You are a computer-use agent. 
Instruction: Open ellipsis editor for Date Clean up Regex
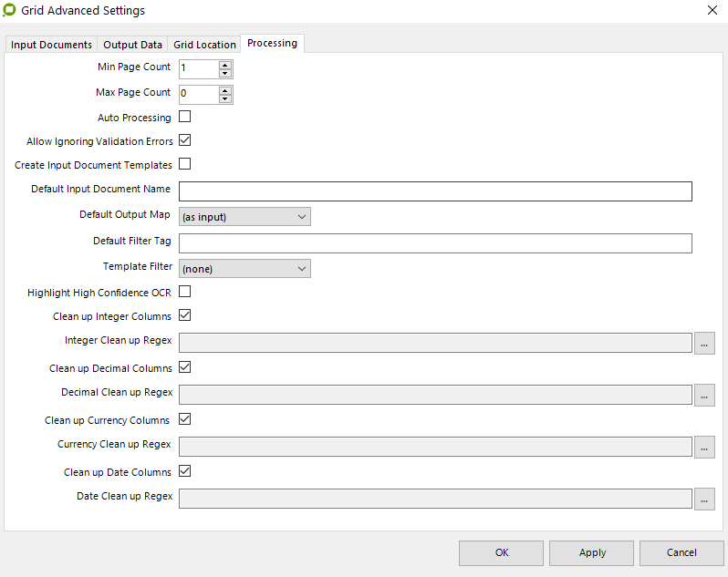(x=704, y=499)
